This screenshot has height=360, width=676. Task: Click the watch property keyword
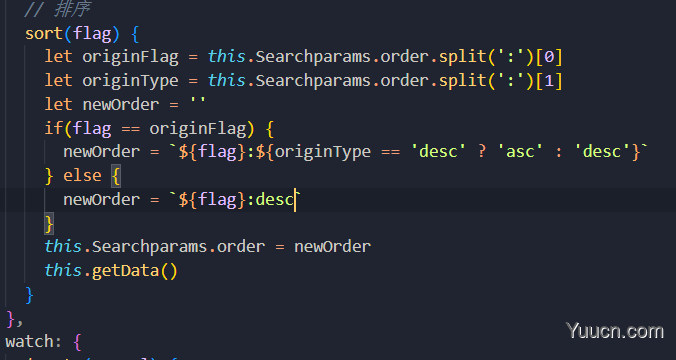[x=30, y=341]
